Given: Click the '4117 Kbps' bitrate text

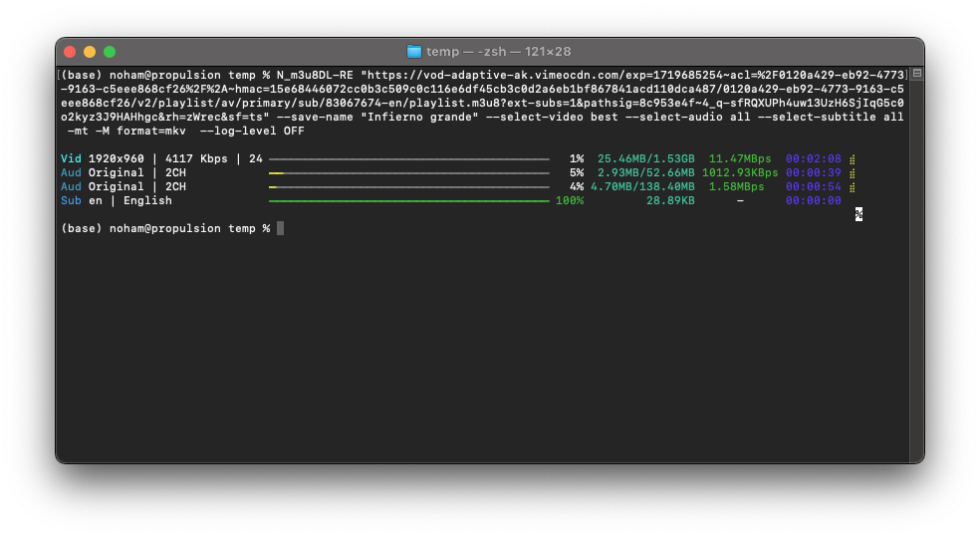Looking at the screenshot, I should [196, 158].
